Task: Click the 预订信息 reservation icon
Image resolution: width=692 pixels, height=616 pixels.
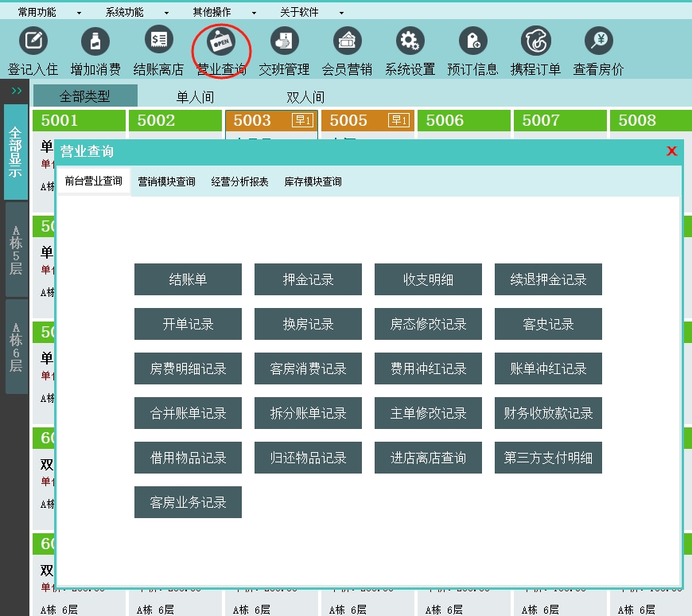Action: tap(472, 41)
